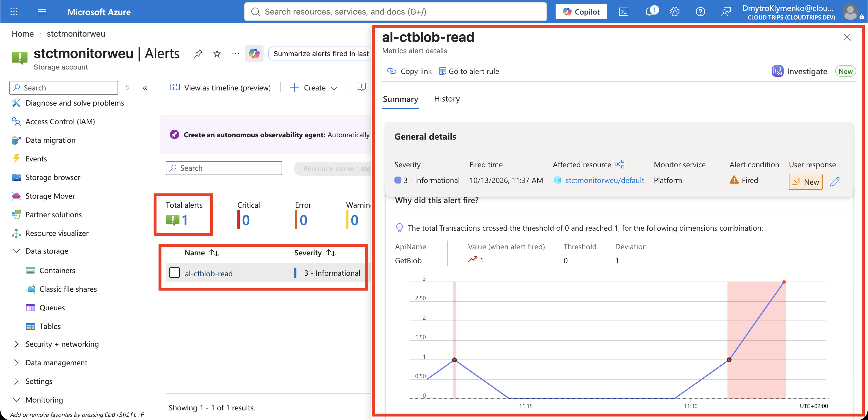
Task: Expand the Settings section
Action: pos(16,381)
